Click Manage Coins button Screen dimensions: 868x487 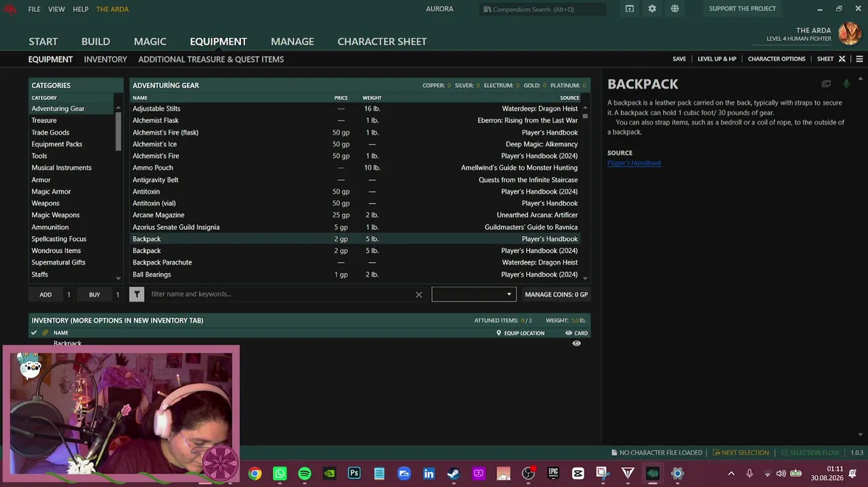click(x=557, y=294)
